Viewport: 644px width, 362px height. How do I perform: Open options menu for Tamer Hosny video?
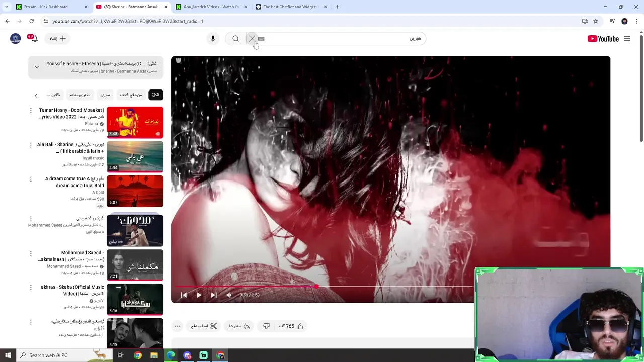[x=31, y=111]
